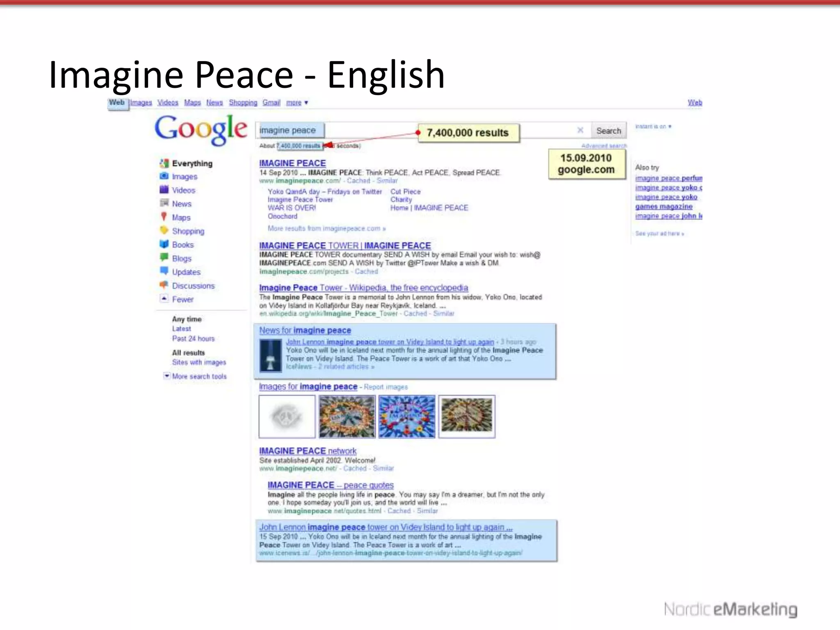The image size is (840, 630).
Task: Open the blue mosaic image thumbnail
Action: tap(407, 417)
